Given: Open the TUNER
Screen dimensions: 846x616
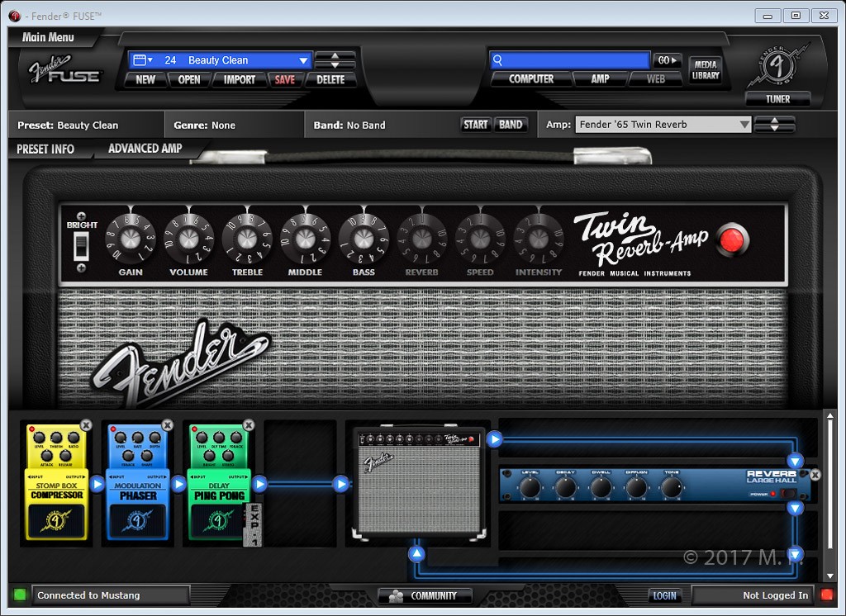Looking at the screenshot, I should [777, 99].
